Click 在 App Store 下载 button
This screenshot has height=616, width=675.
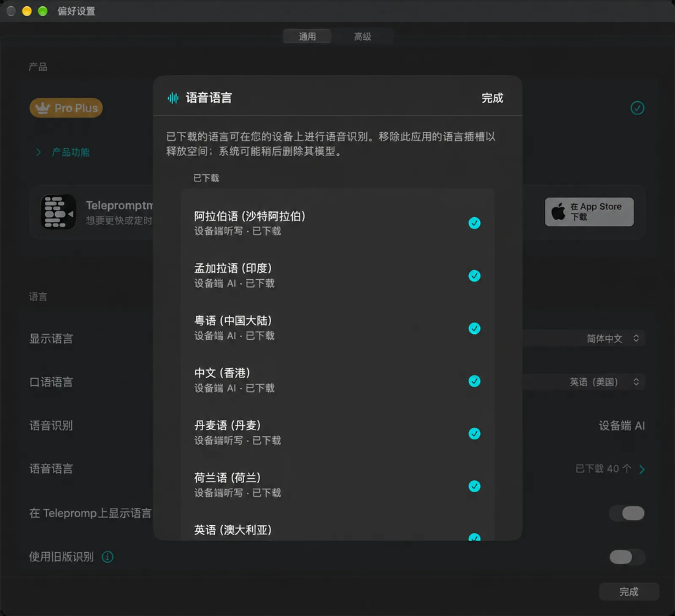point(589,212)
